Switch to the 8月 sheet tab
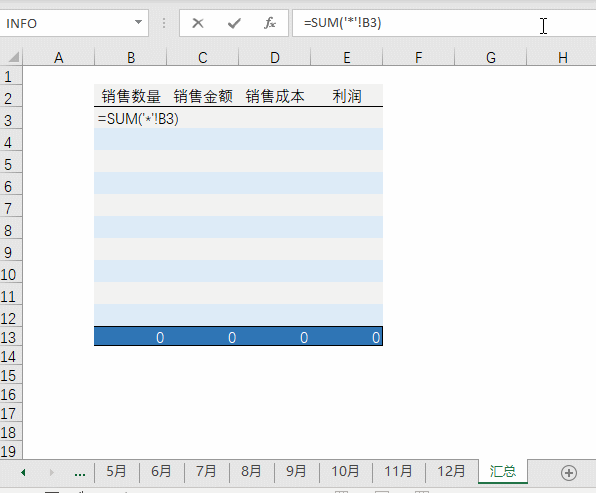Viewport: 596px width, 493px height. [251, 471]
